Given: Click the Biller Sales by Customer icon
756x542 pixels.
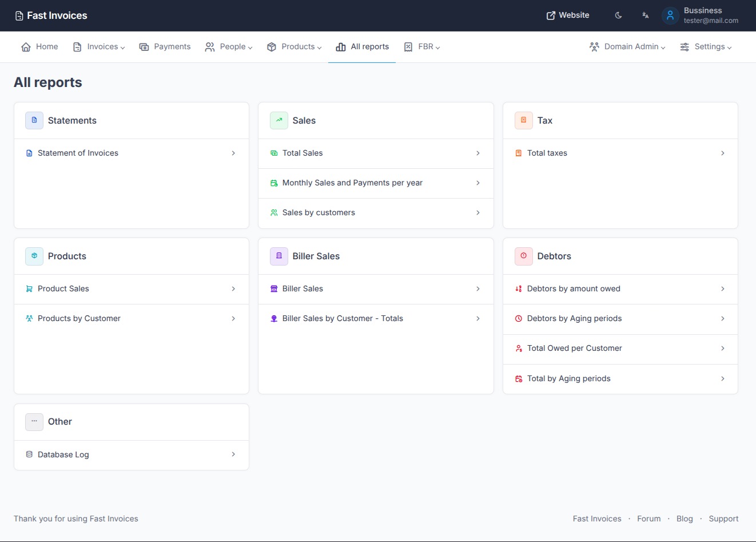Looking at the screenshot, I should [274, 319].
